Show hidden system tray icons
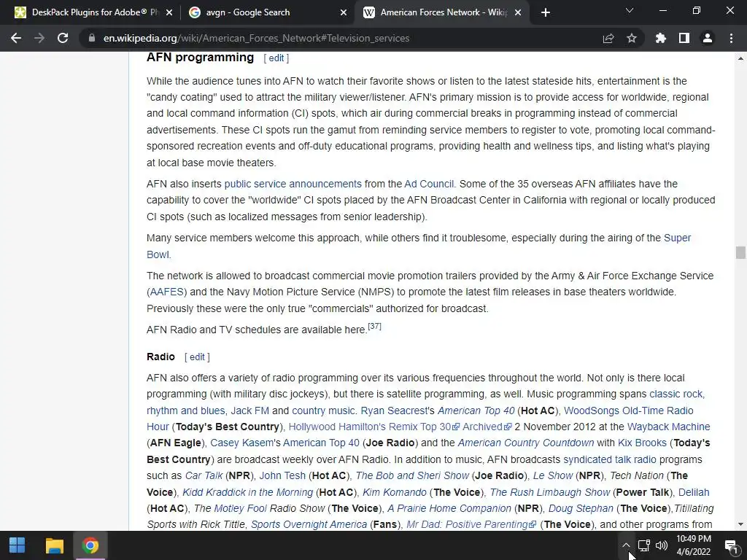The image size is (747, 560). 626,545
